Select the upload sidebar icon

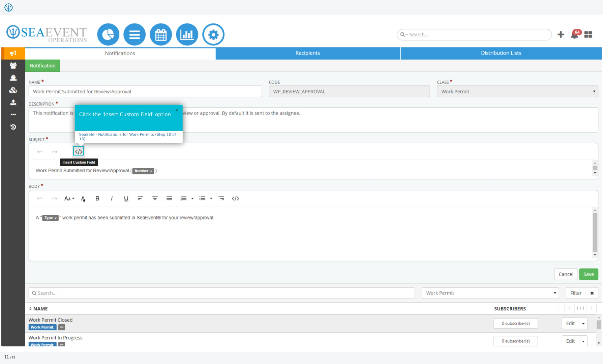click(x=13, y=102)
